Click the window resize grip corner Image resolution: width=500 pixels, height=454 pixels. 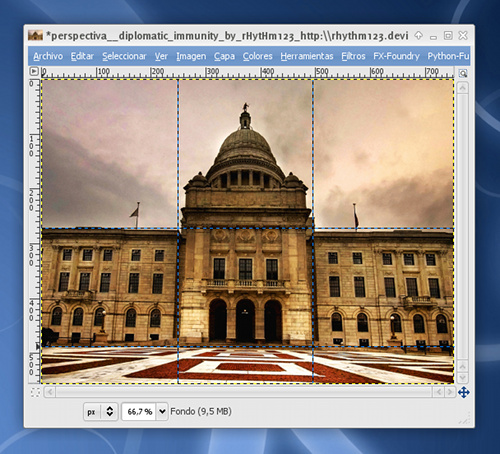(x=465, y=418)
